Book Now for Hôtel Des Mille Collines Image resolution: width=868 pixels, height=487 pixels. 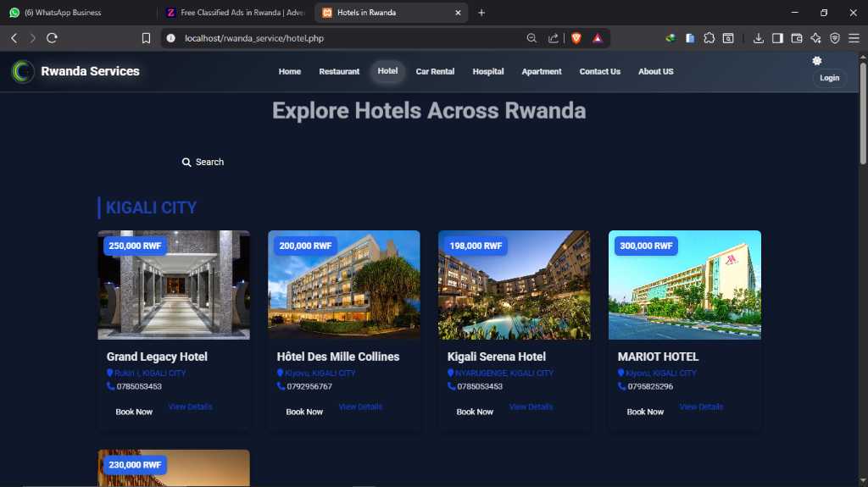(x=304, y=412)
